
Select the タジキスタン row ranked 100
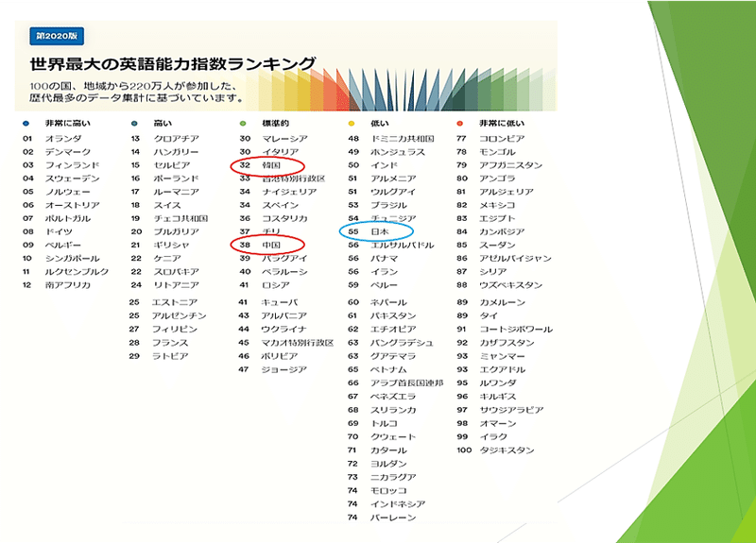click(495, 450)
